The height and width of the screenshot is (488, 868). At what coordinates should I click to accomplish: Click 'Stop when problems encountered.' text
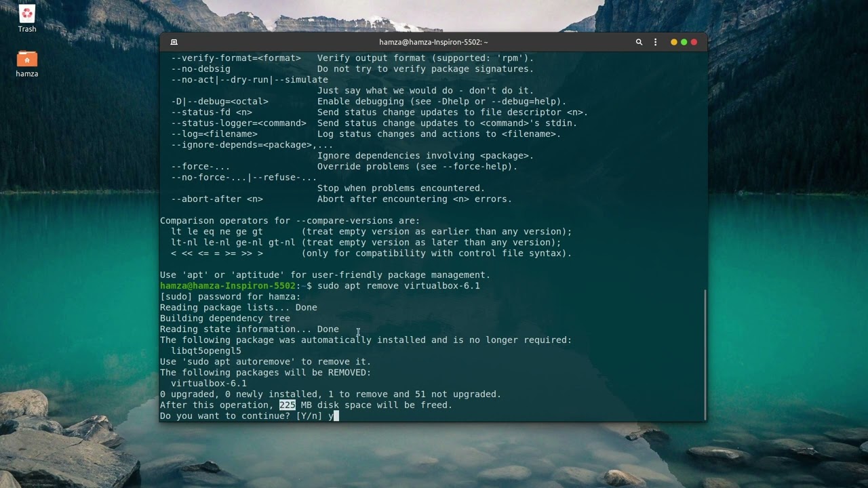tap(401, 188)
